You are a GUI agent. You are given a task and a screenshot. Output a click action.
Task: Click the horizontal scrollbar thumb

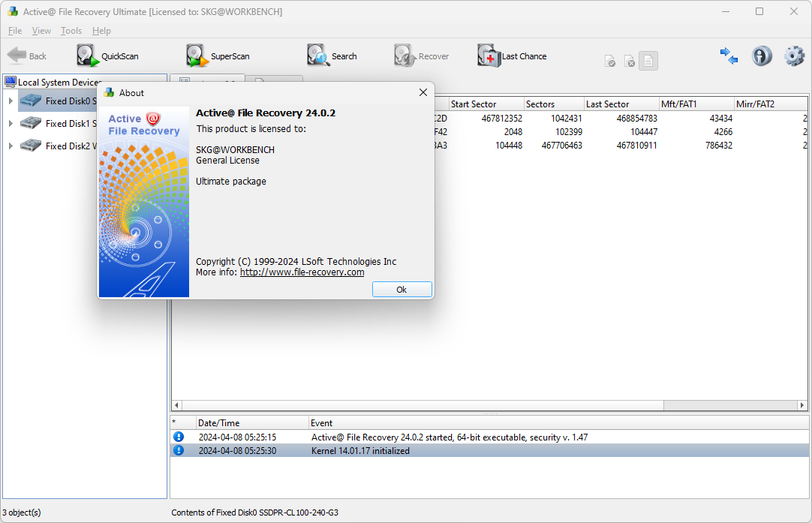click(x=423, y=405)
